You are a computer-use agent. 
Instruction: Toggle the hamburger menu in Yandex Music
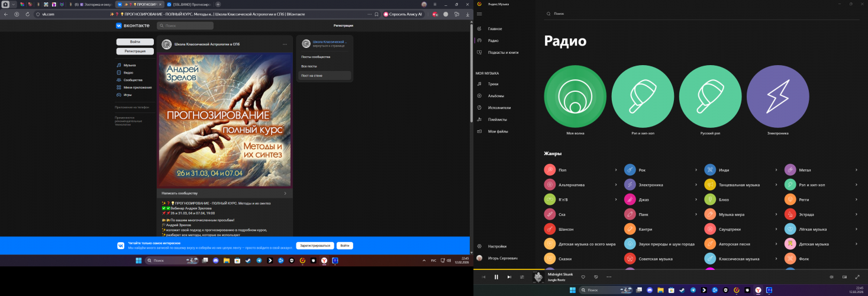pyautogui.click(x=479, y=14)
